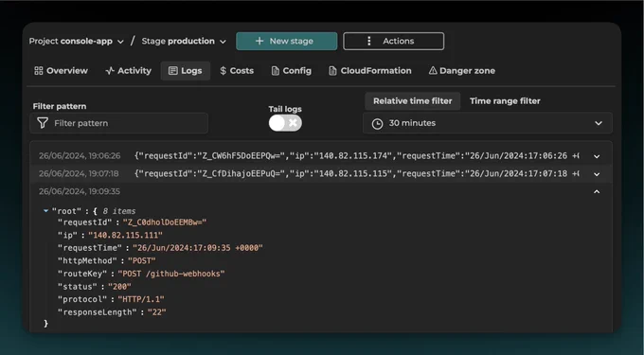The height and width of the screenshot is (355, 644).
Task: Expand the 19:06:26 log entry chevron
Action: [597, 156]
